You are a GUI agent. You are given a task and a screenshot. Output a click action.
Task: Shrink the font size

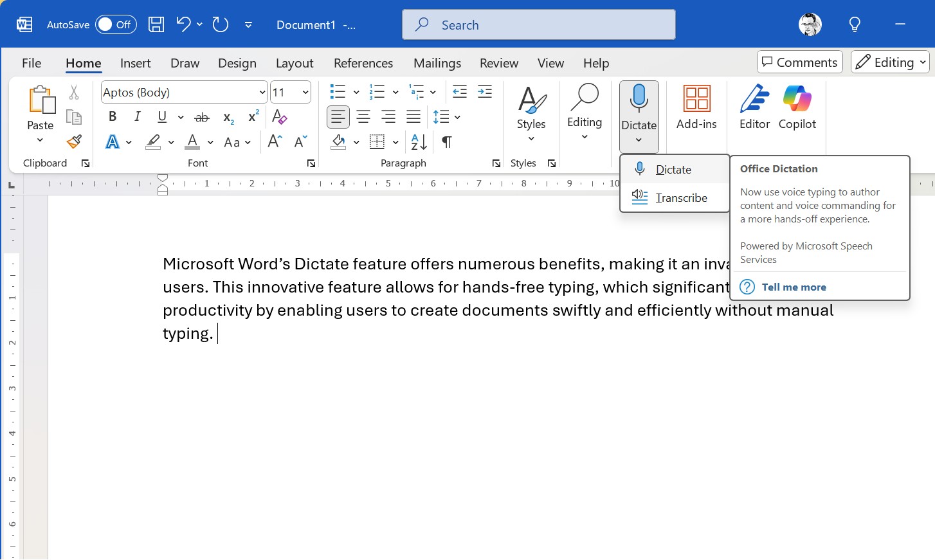[x=300, y=141]
